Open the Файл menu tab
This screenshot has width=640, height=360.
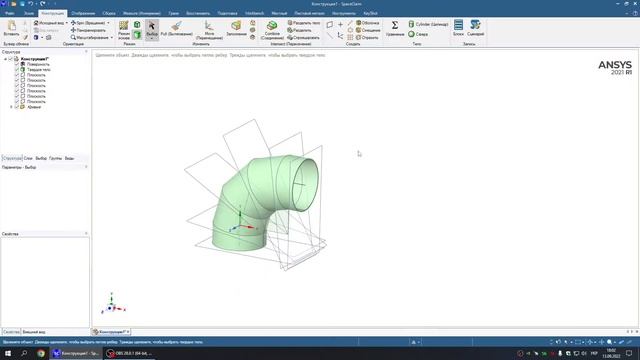click(10, 13)
